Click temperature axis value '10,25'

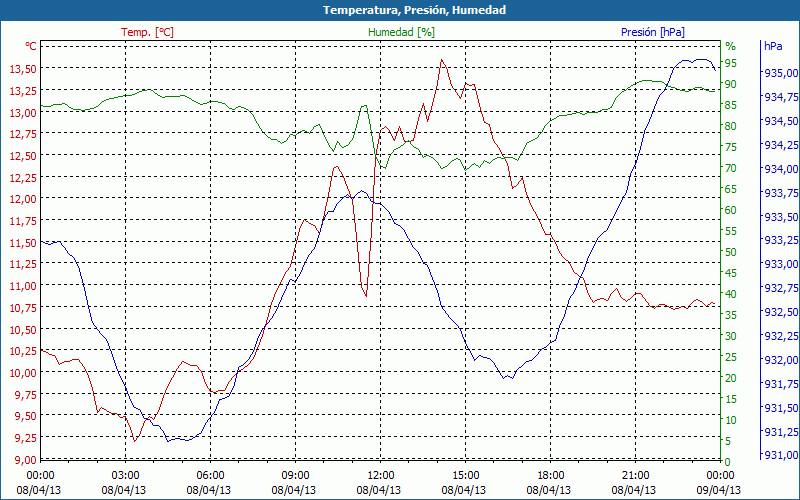click(23, 351)
